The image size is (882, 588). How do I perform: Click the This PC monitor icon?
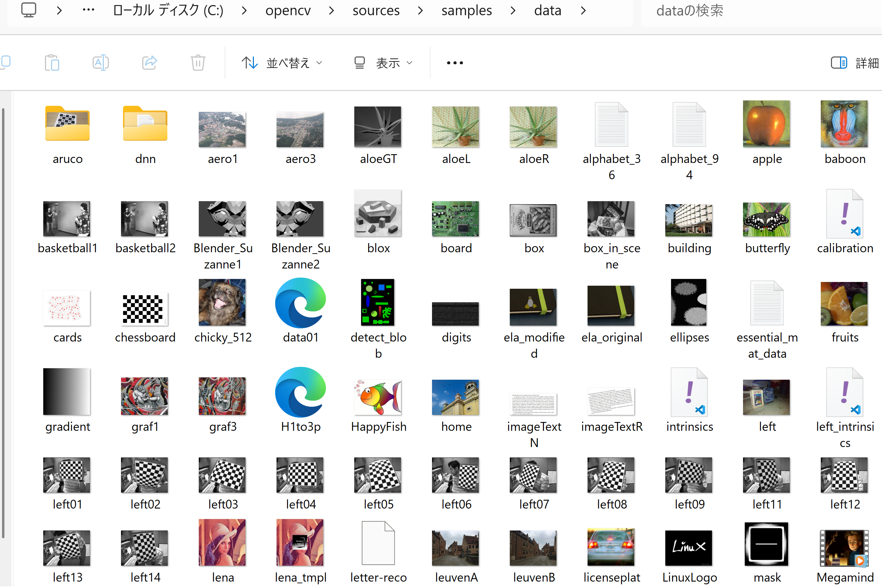28,10
